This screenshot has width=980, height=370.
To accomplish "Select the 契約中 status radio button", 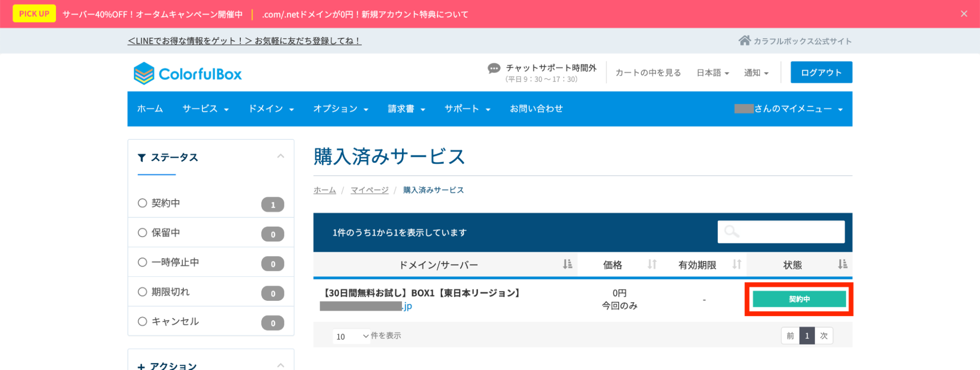I will point(142,203).
